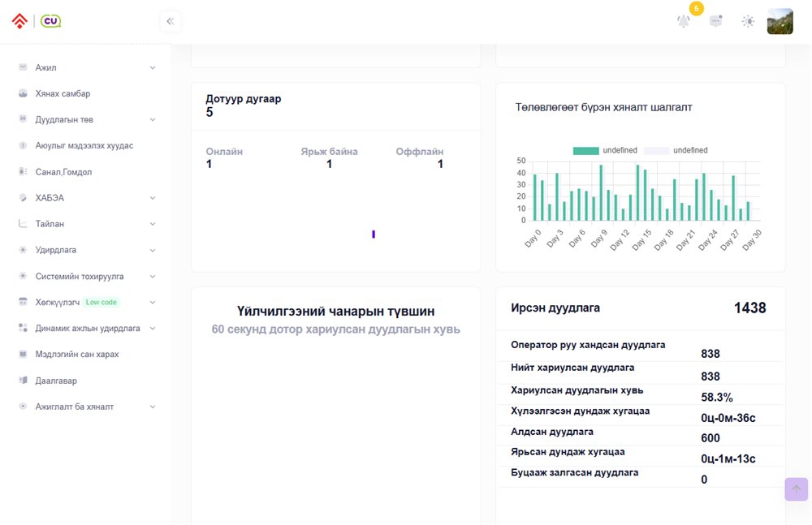Click the Аюулыг мэдээлэх хуудас icon
The height and width of the screenshot is (525, 812).
click(x=23, y=145)
